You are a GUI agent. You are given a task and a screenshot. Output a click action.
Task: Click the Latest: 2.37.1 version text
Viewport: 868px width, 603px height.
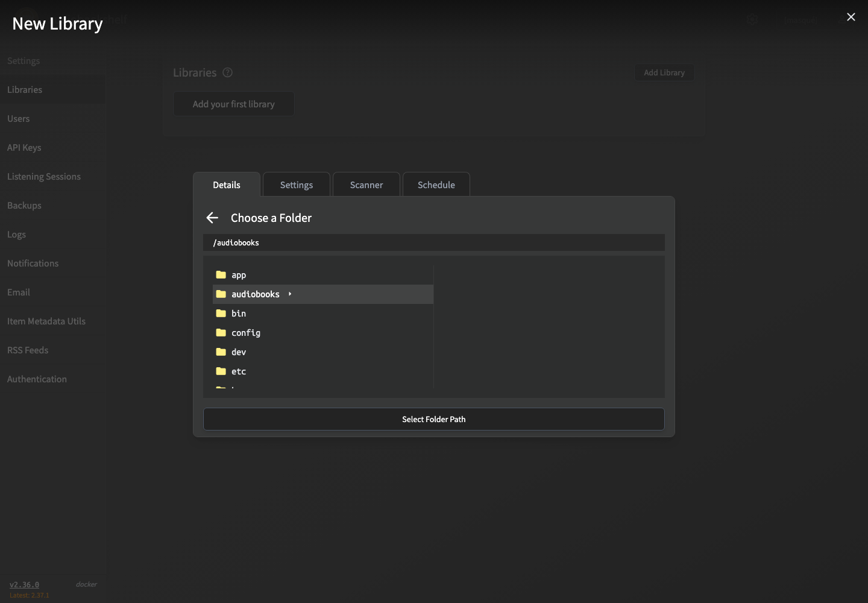coord(30,595)
